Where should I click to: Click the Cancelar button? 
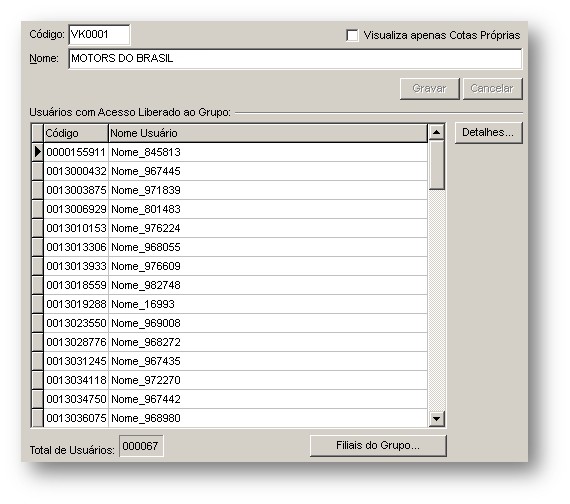pyautogui.click(x=492, y=88)
